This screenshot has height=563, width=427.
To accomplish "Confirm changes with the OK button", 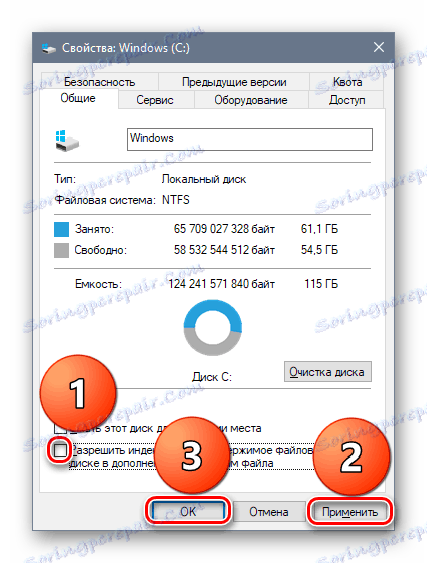I will pyautogui.click(x=188, y=511).
